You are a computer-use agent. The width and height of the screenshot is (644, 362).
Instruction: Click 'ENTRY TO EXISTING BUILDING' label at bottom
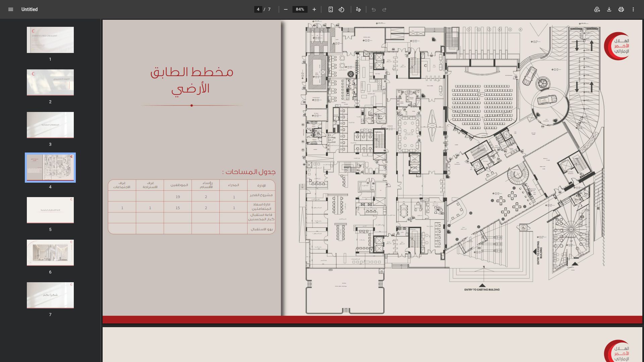point(482,290)
